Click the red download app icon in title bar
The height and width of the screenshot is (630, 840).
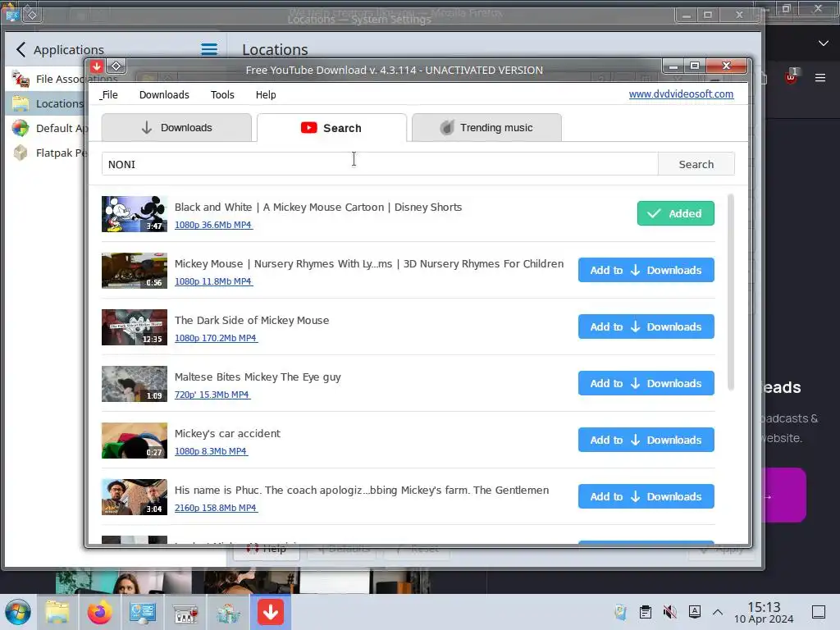(x=97, y=66)
